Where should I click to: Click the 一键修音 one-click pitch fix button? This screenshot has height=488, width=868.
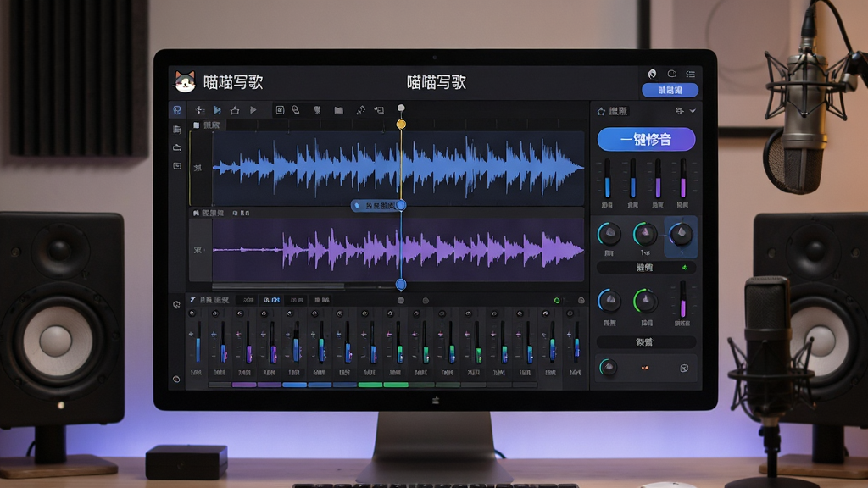(646, 140)
